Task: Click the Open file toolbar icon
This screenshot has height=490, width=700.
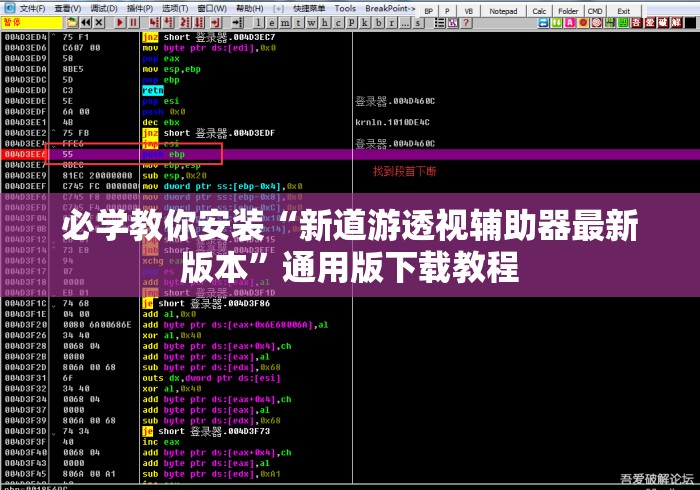Action: coord(71,22)
